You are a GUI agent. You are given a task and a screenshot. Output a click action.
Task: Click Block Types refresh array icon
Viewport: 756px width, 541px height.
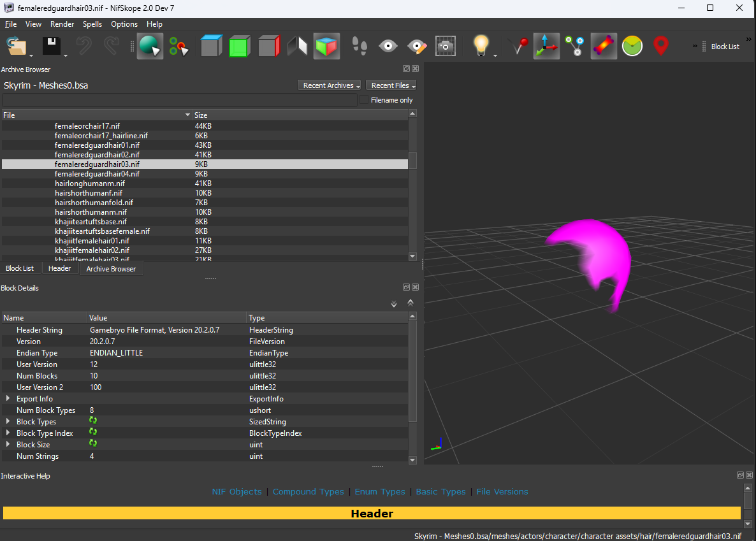[x=93, y=421]
